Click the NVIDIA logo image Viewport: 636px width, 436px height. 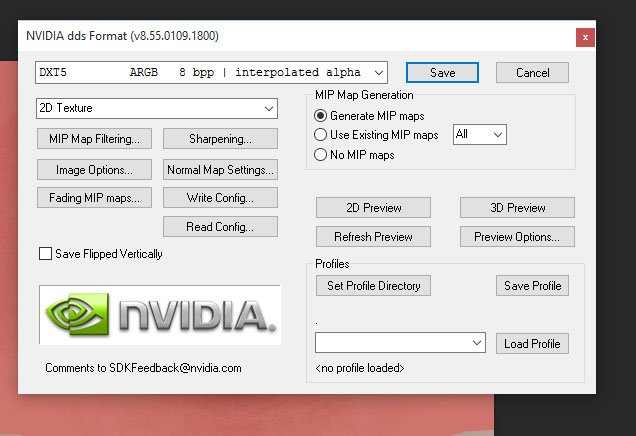[x=160, y=315]
